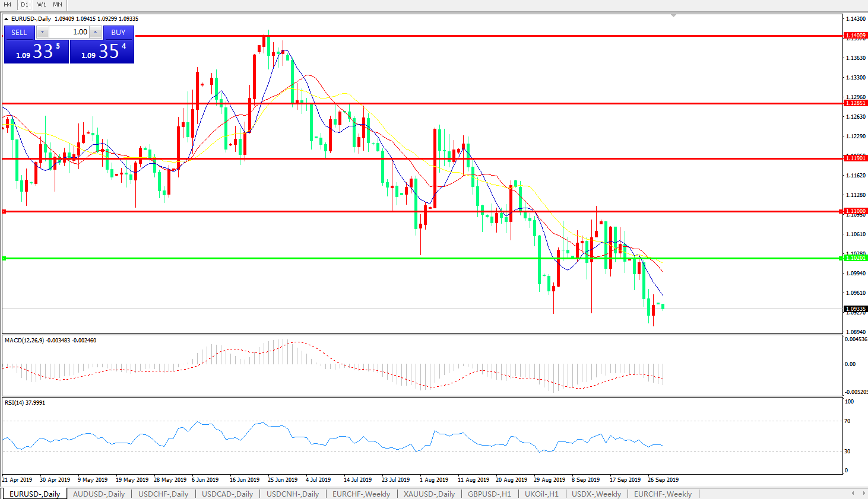The image size is (868, 499).
Task: Click the lot size field showing 1.00
Action: (69, 32)
